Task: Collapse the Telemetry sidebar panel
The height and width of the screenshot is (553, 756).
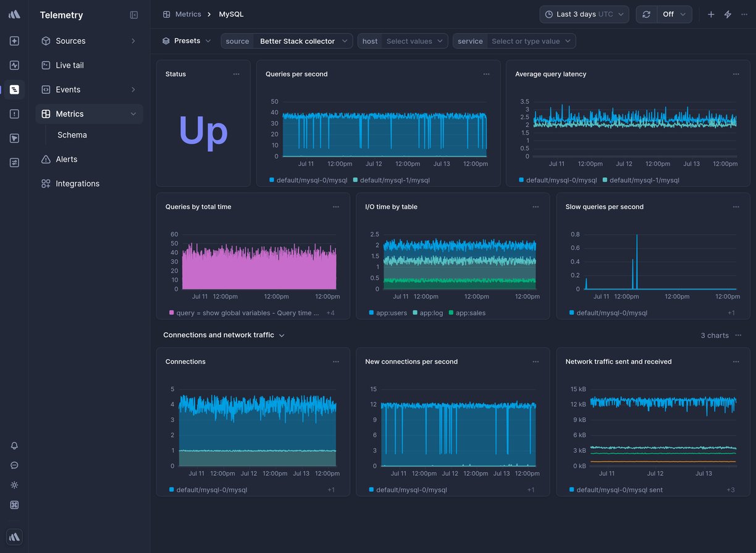Action: (x=134, y=15)
